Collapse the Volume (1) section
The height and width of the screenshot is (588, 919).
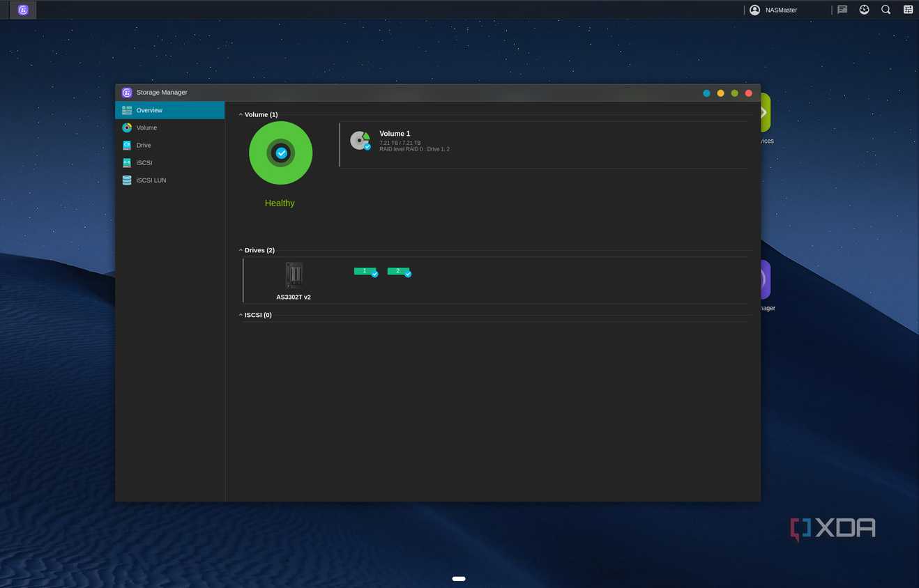258,114
